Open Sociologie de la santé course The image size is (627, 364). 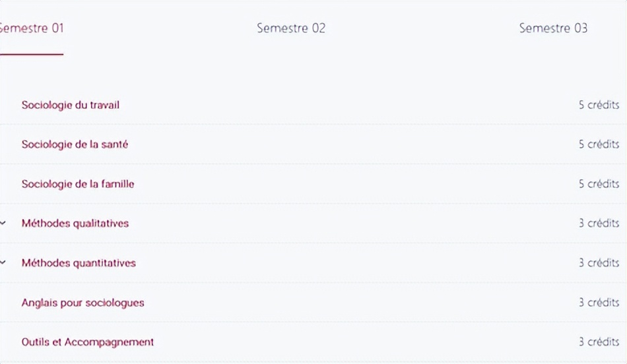75,144
